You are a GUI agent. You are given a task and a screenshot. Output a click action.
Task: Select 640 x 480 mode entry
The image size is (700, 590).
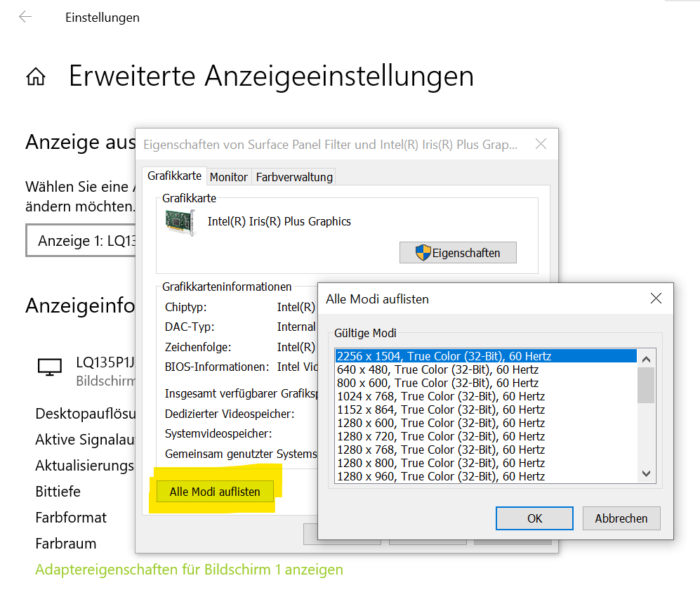(x=486, y=370)
